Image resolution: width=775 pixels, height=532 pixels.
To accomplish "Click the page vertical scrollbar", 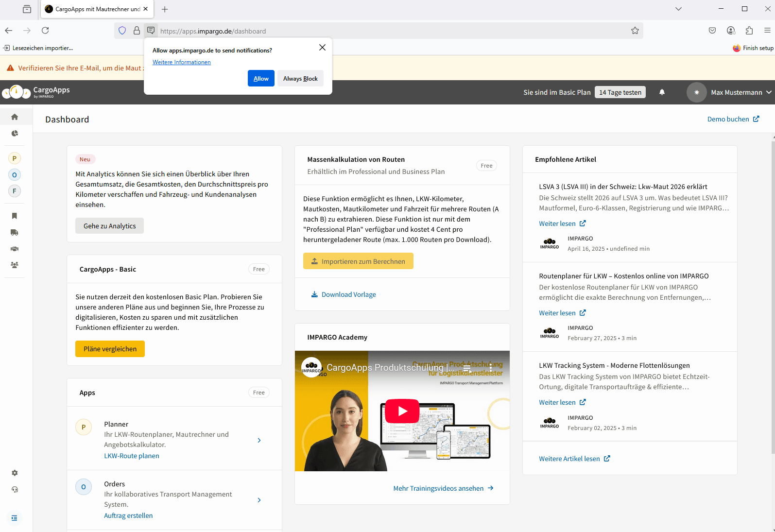I will click(773, 296).
